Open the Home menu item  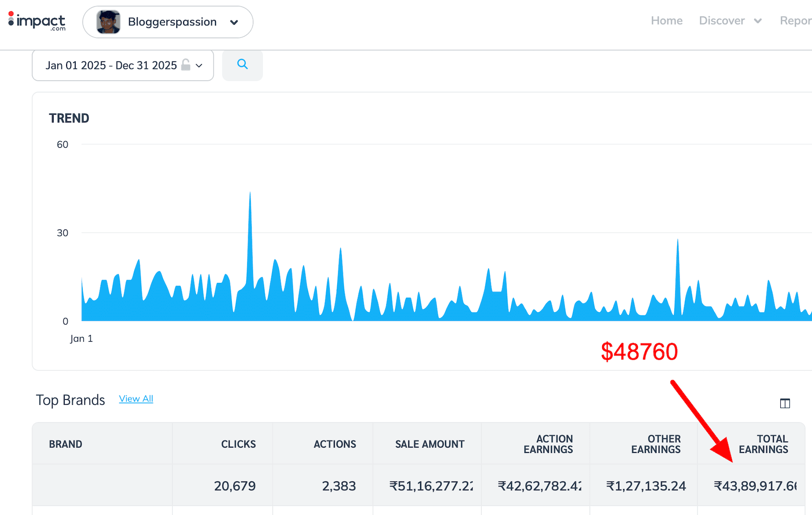666,21
